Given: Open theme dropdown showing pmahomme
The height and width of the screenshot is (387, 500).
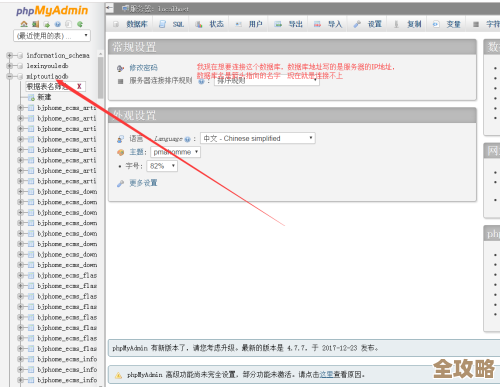Looking at the screenshot, I should tap(175, 152).
